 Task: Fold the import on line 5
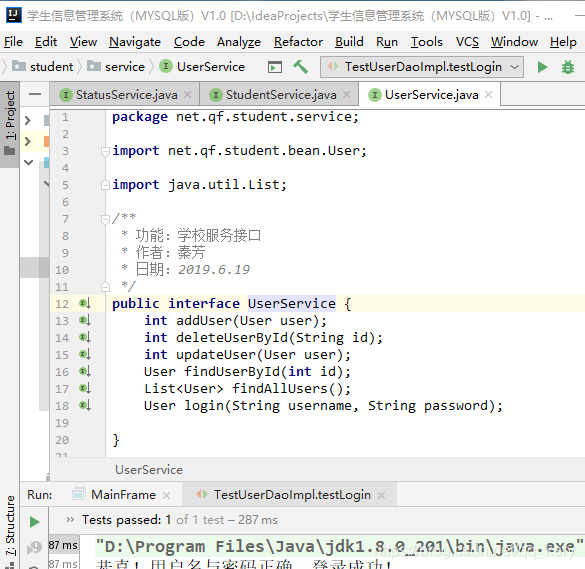tap(105, 185)
